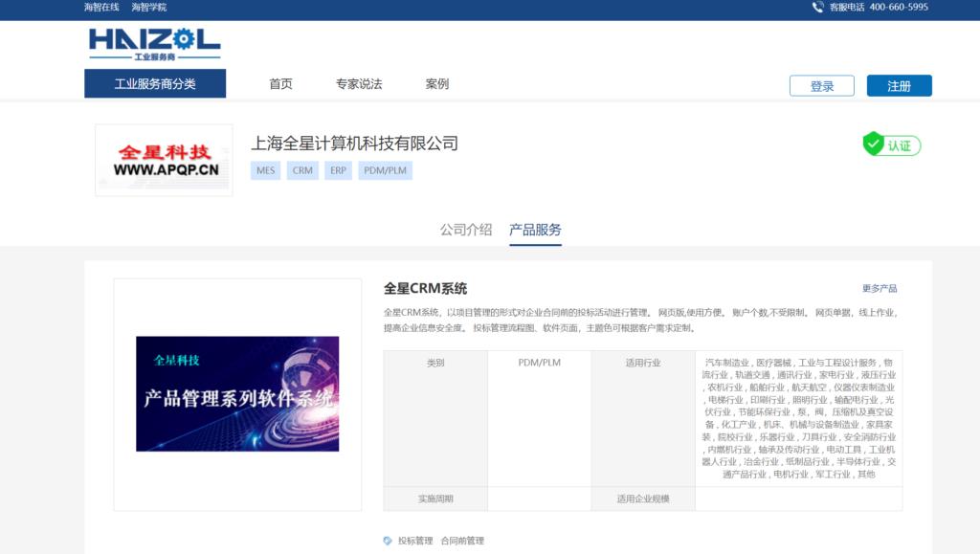
Task: Click the 客服电话 400-660-5995 text
Action: pyautogui.click(x=879, y=7)
